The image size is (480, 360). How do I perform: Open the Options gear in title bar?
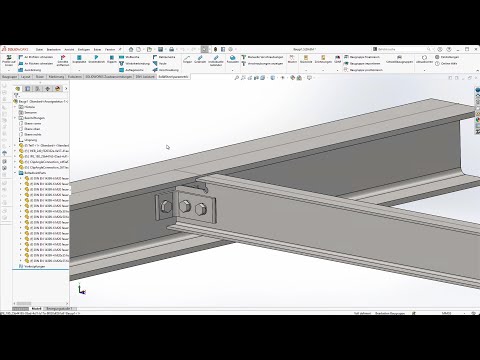click(x=230, y=49)
